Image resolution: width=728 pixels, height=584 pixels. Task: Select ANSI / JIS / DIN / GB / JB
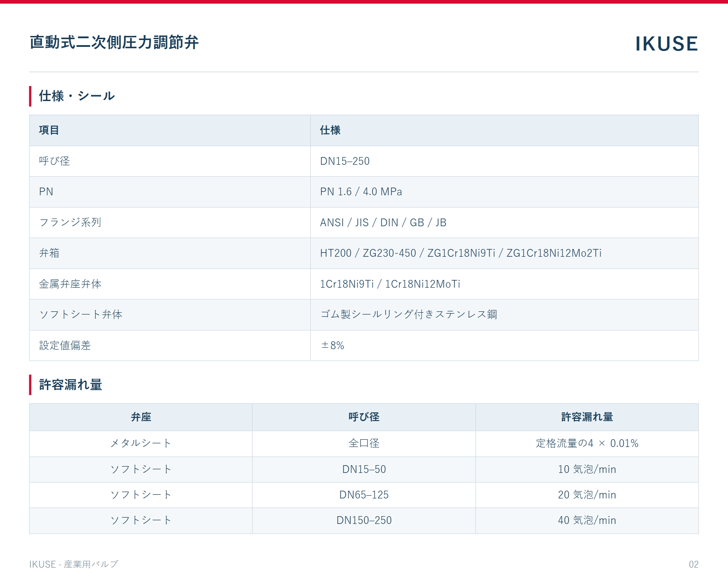coord(383,223)
